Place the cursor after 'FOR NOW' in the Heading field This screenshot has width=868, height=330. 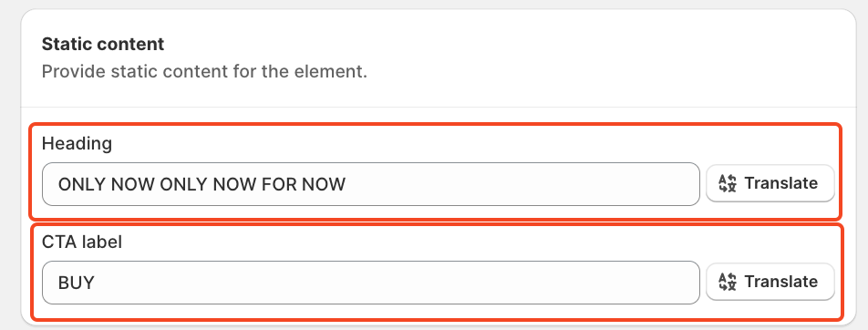[x=347, y=184]
